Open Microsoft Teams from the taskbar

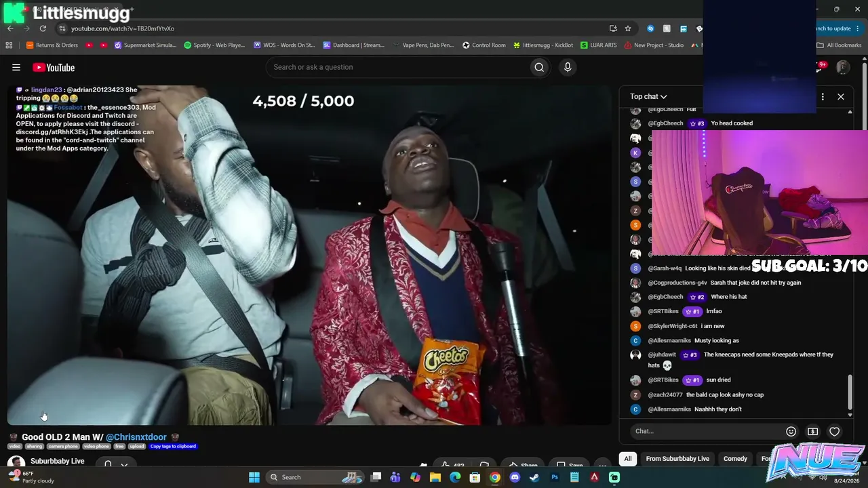point(396,477)
